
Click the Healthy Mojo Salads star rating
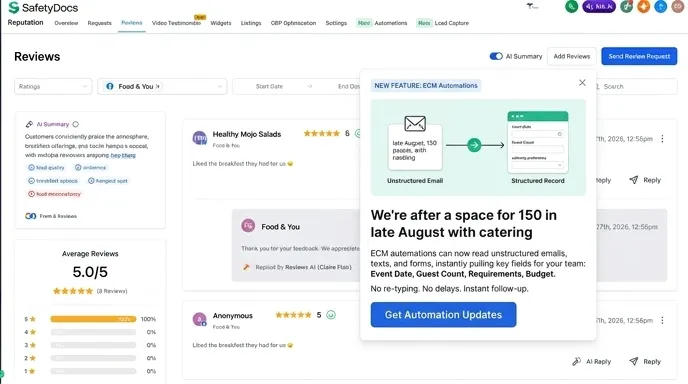(x=322, y=133)
